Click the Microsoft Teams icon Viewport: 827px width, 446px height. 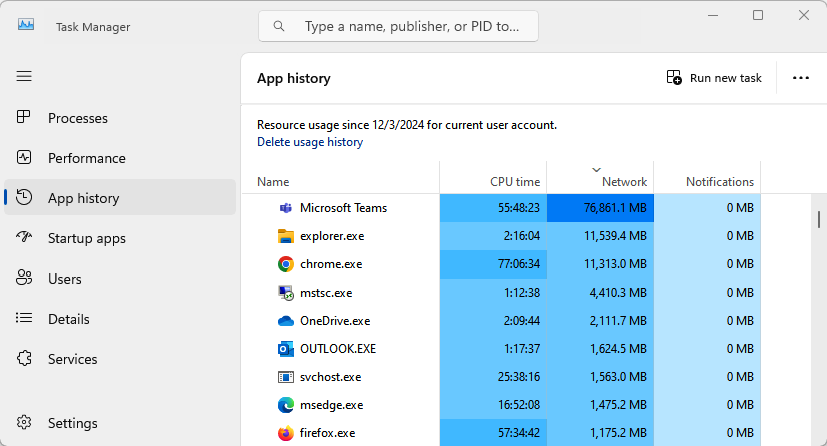pos(285,208)
